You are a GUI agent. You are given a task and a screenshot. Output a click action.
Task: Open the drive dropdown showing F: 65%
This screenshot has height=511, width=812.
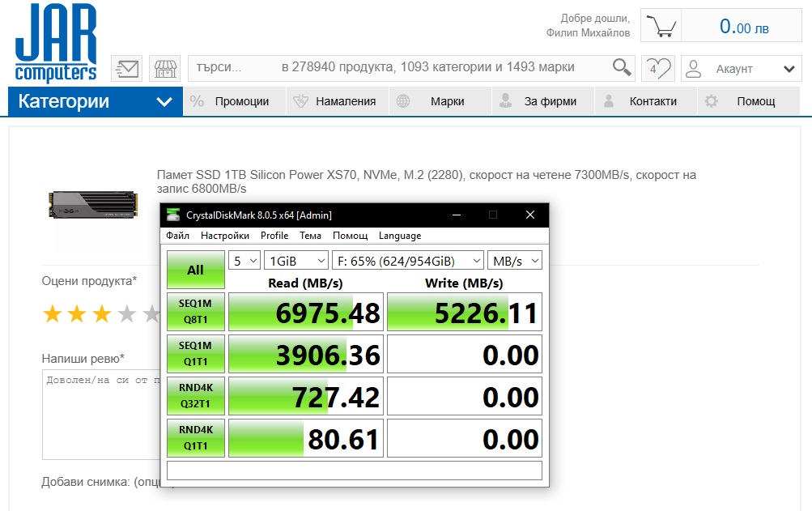click(x=408, y=261)
